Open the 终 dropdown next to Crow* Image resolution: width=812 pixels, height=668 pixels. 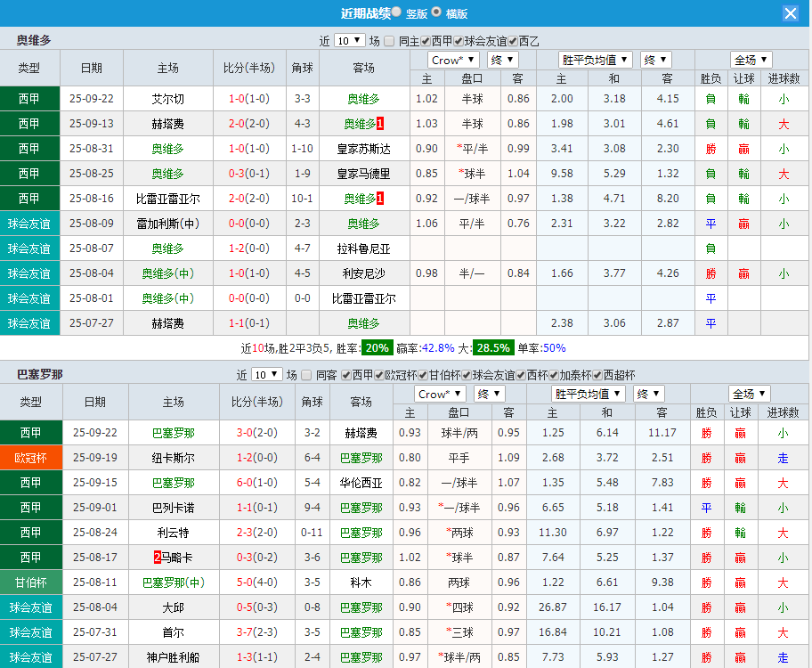click(x=502, y=59)
